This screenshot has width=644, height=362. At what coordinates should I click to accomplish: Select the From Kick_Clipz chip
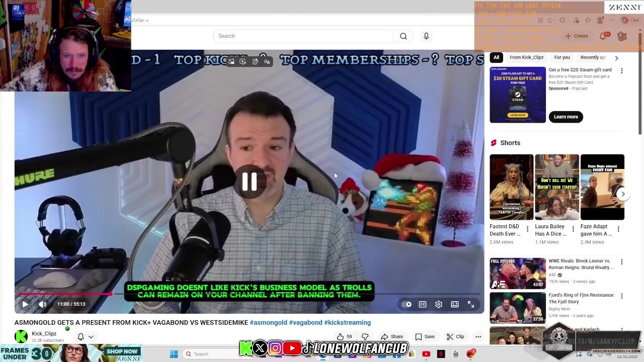tap(526, 57)
